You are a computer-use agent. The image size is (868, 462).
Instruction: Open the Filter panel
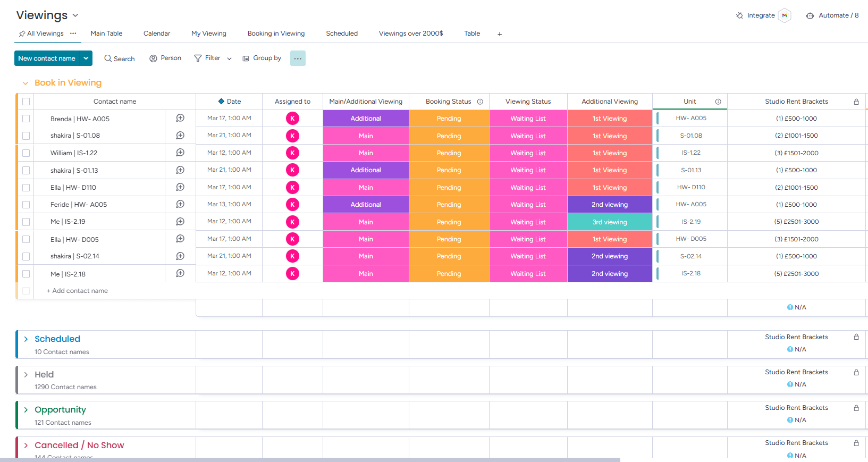click(x=207, y=58)
